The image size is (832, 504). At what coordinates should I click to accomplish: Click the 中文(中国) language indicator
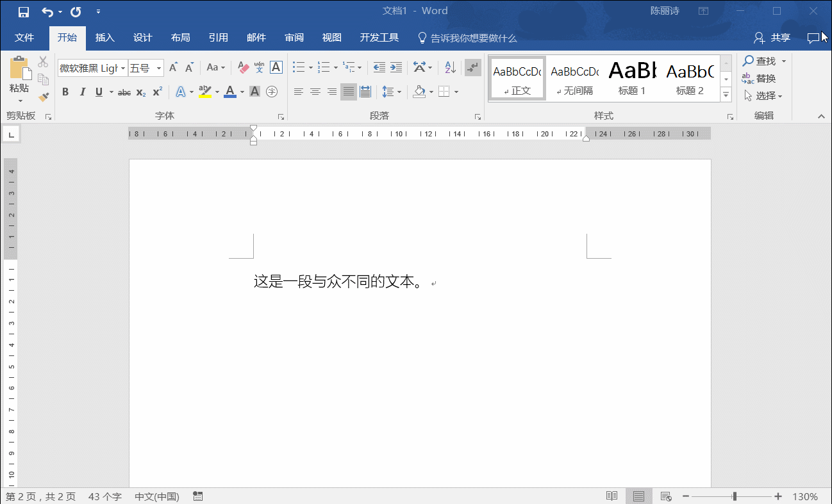(157, 496)
